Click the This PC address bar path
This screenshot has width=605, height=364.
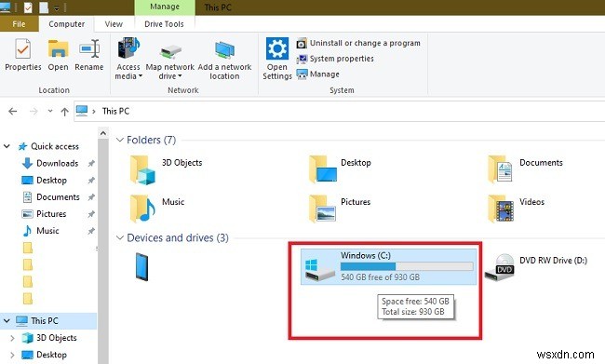pyautogui.click(x=115, y=111)
